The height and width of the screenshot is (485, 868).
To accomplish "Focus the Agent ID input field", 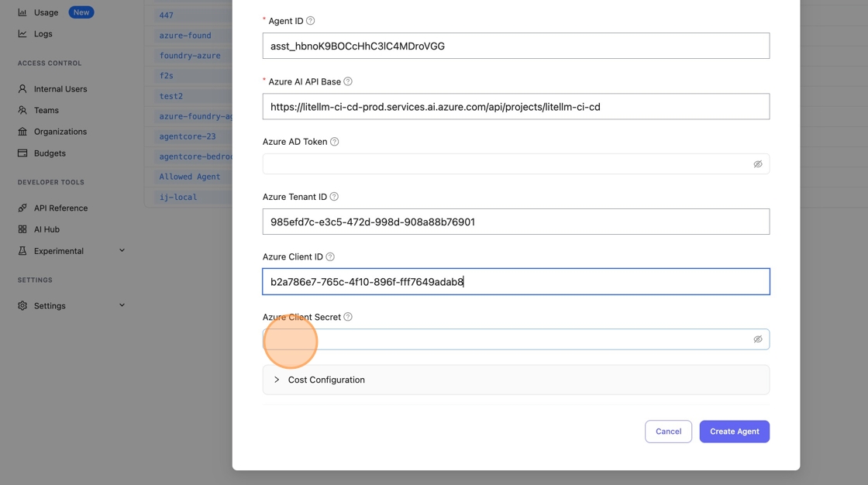I will tap(516, 46).
